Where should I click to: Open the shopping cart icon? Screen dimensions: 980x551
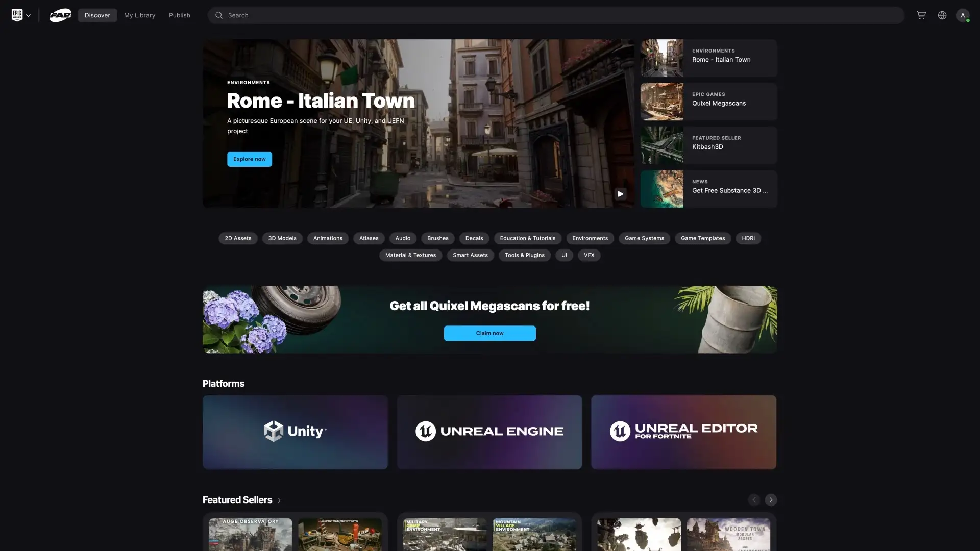(x=921, y=15)
